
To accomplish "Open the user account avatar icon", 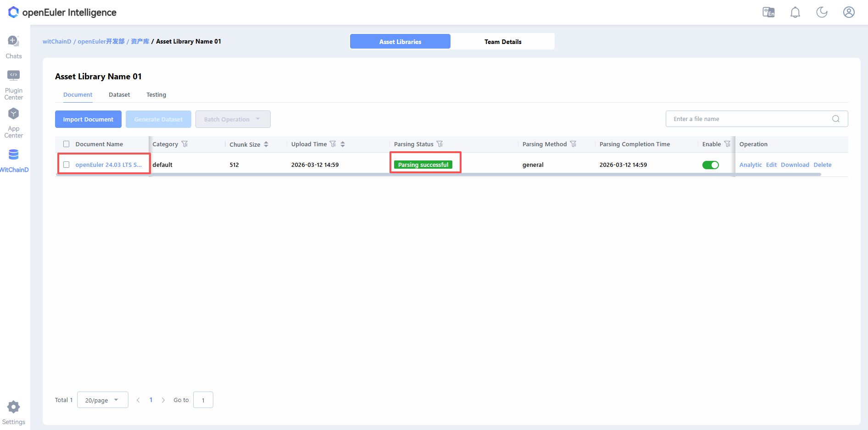I will [849, 12].
